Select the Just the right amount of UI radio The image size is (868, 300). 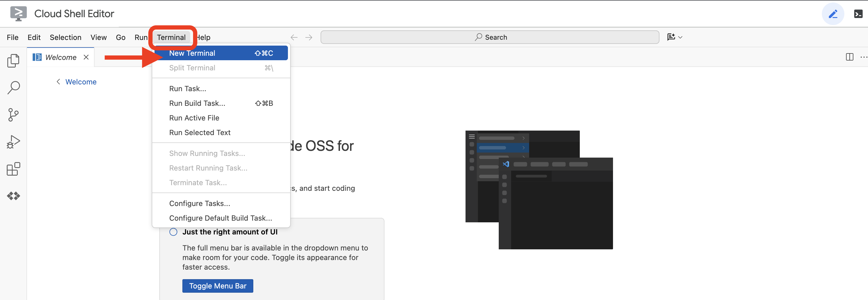click(x=173, y=232)
